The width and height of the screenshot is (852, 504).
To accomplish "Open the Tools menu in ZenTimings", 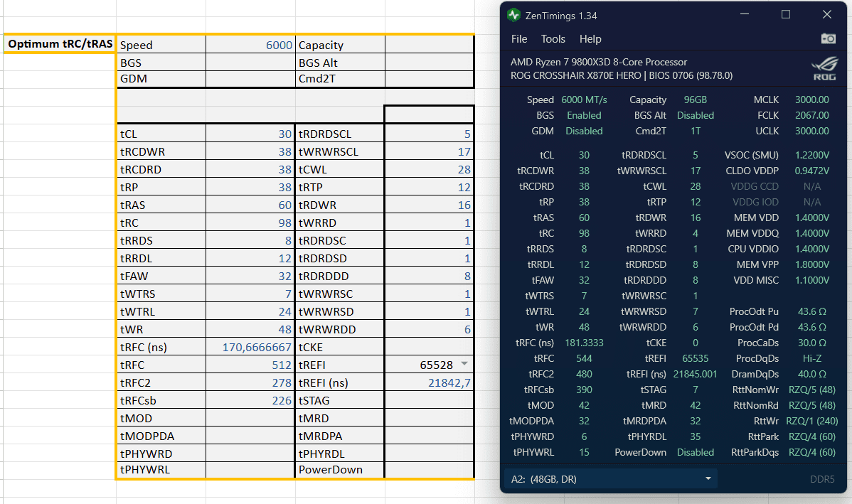I will [553, 39].
